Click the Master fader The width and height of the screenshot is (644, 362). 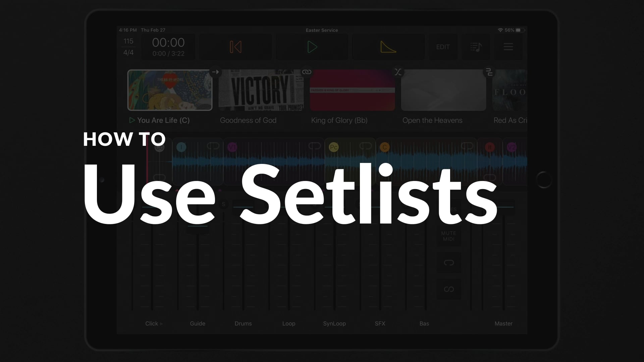503,258
